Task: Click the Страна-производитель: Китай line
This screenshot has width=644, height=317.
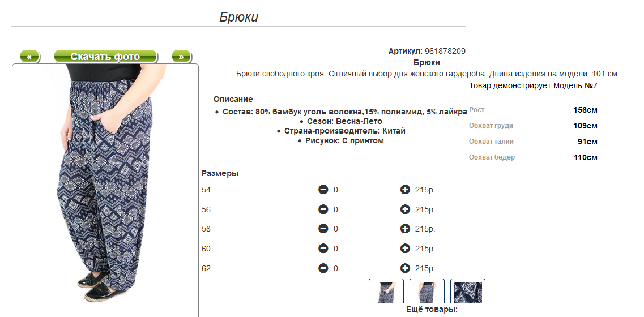Action: (x=344, y=131)
